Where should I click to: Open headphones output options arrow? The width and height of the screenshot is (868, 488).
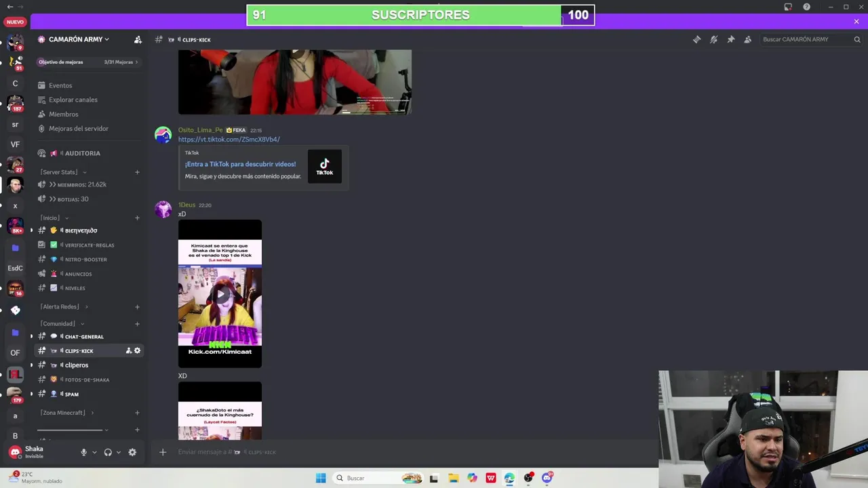point(118,452)
